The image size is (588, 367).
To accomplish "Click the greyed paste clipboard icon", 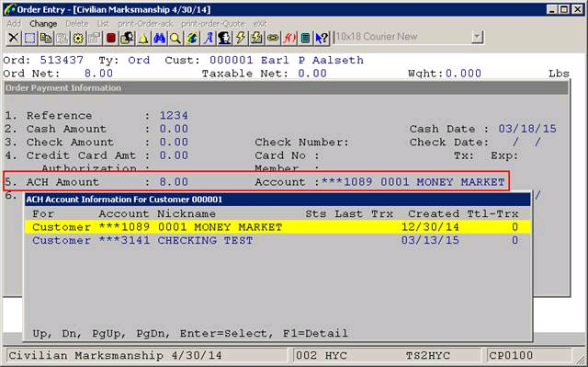I will [x=62, y=38].
